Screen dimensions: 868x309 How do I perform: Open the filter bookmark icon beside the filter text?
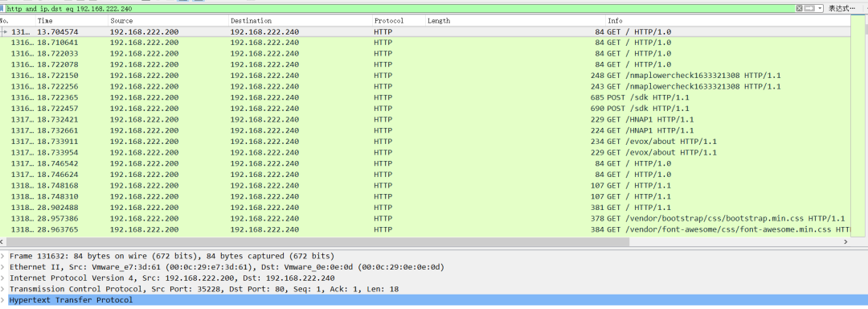point(2,8)
